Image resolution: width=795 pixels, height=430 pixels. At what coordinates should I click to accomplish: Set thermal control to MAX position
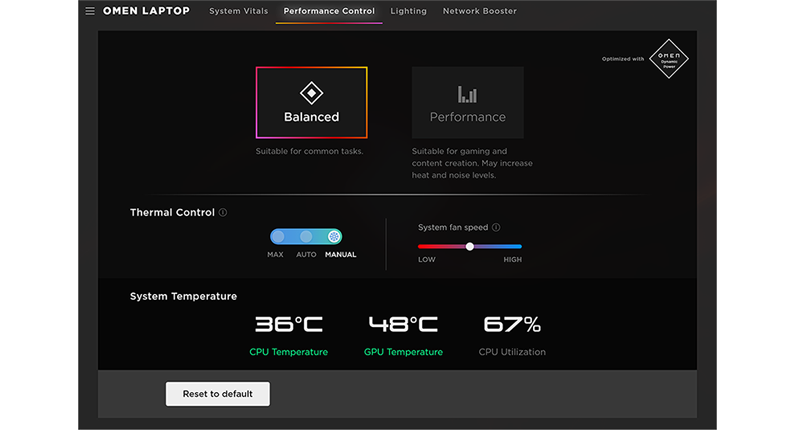(278, 236)
